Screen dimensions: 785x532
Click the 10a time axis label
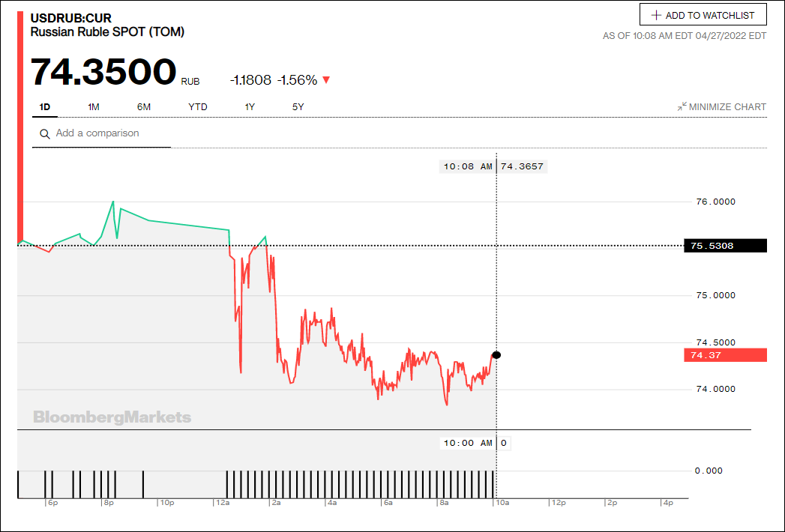(502, 503)
